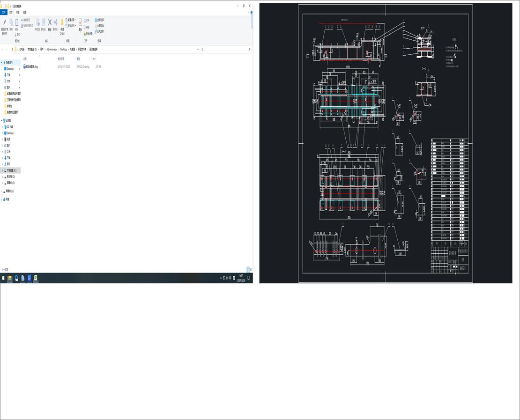
Task: Pin to Quick access ribbon icon
Action: point(4,22)
